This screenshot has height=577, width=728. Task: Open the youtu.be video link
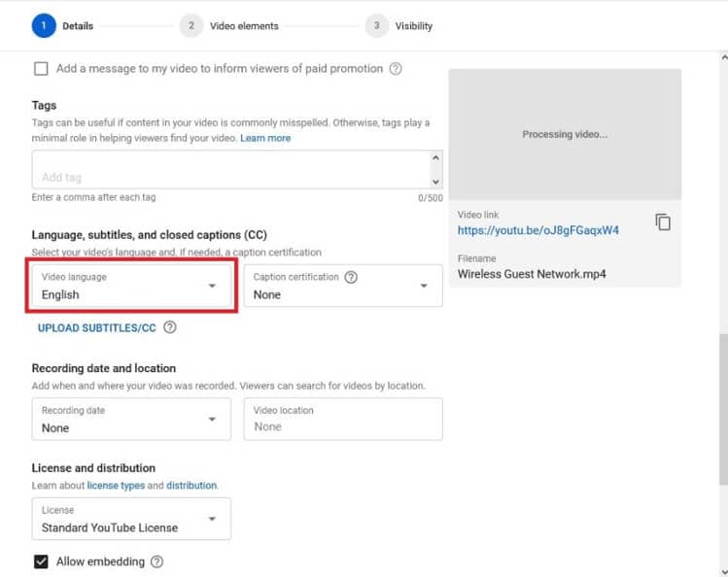tap(538, 230)
